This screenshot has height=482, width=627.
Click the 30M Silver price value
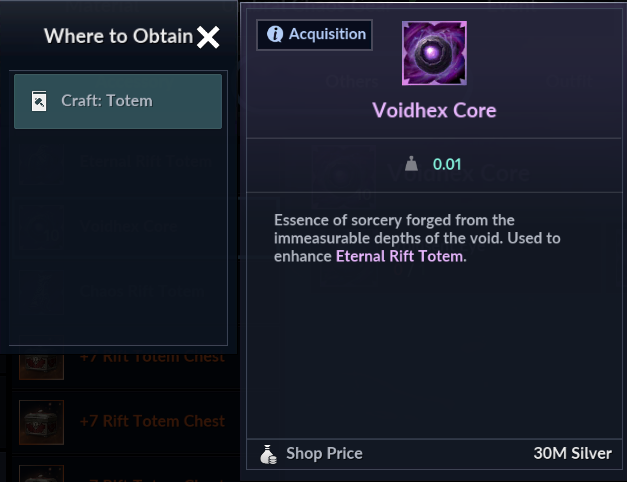click(572, 453)
